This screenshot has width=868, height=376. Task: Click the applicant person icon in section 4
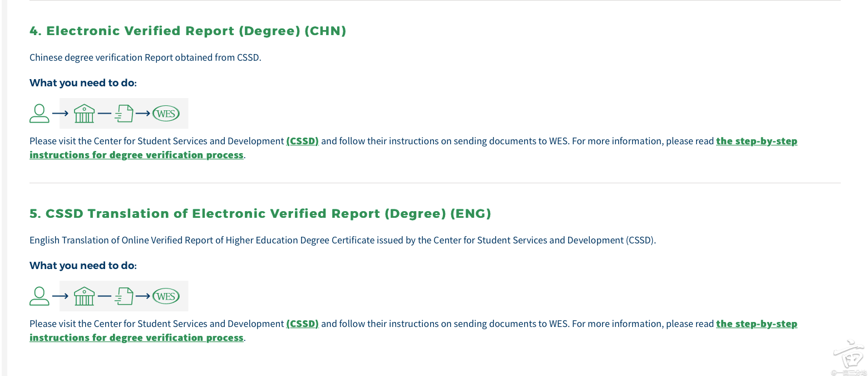coord(40,114)
